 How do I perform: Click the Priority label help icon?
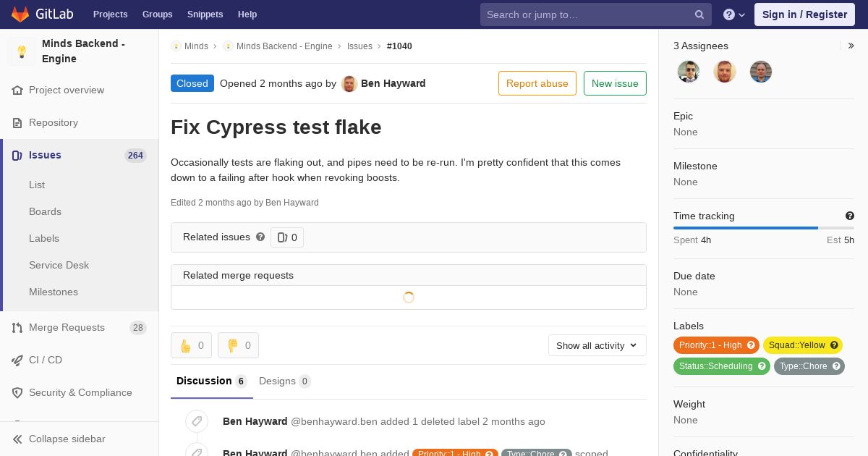[752, 345]
